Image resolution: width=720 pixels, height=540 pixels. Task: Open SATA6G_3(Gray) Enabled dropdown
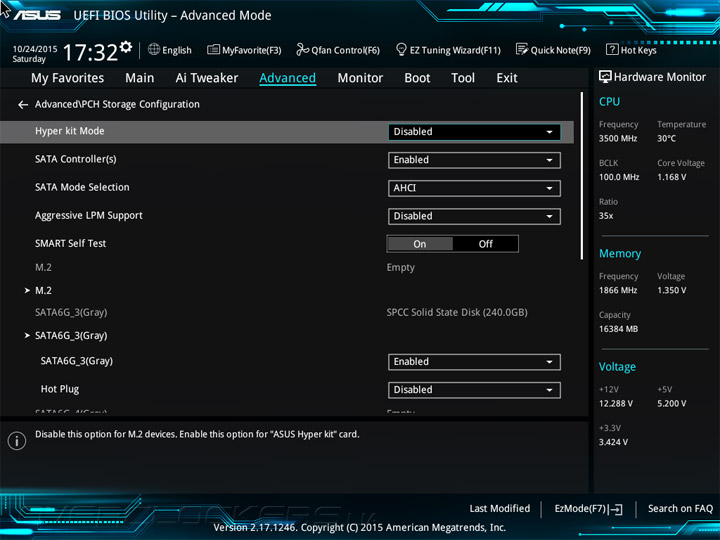pos(474,362)
